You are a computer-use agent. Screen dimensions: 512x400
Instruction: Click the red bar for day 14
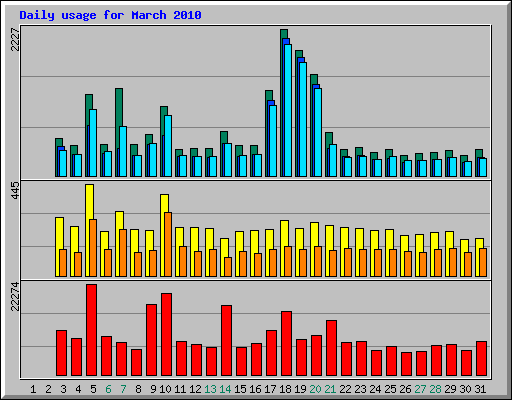[227, 341]
